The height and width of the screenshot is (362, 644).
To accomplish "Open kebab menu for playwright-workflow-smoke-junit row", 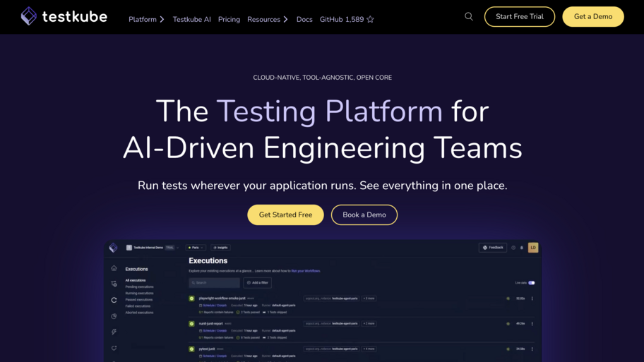I will (x=532, y=298).
